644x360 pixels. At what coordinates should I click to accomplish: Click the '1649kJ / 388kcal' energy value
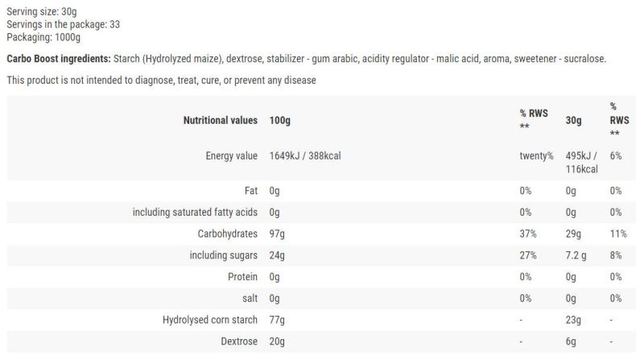coord(305,155)
